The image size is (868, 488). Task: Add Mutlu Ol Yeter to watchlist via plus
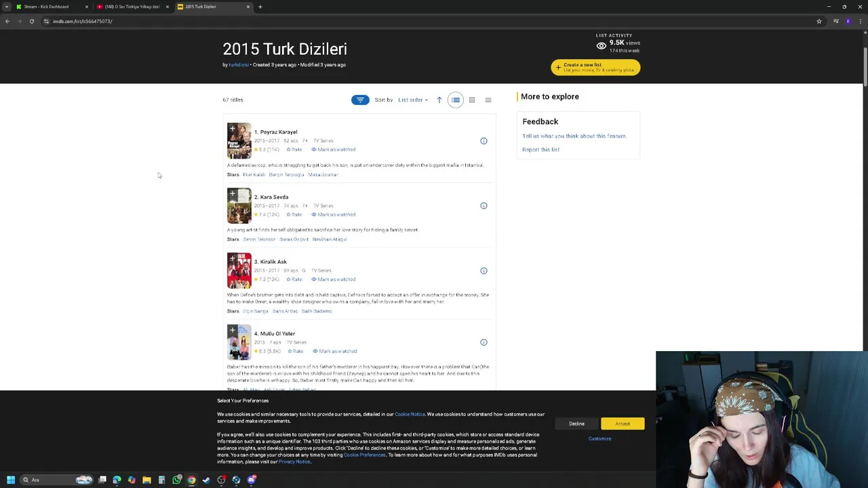point(232,330)
